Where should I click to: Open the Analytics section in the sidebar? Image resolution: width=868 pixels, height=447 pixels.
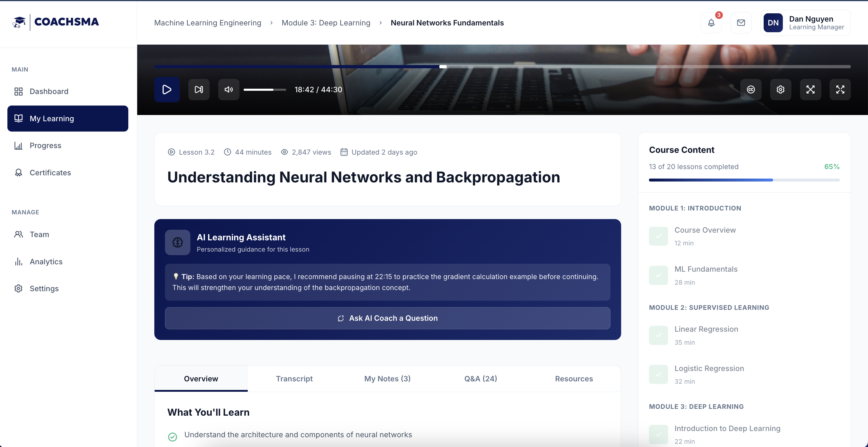coord(46,261)
